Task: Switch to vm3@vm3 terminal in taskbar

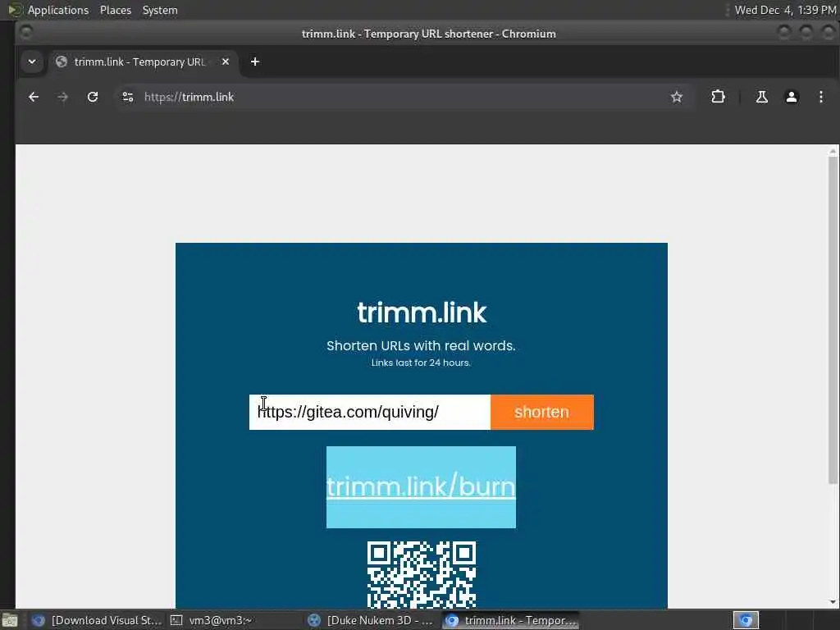Action: (x=212, y=620)
